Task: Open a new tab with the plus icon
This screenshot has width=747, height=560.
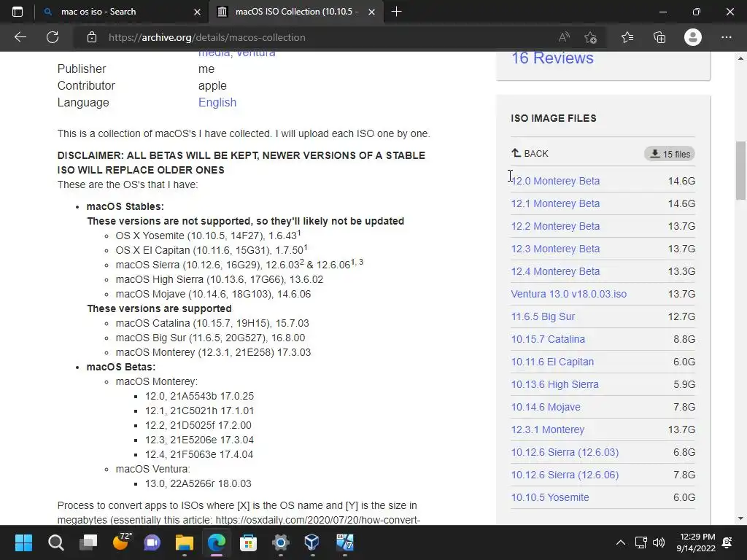Action: click(x=396, y=12)
